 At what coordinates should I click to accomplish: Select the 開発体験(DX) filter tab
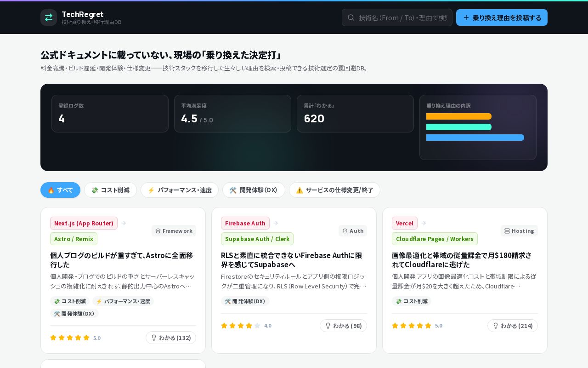[254, 190]
